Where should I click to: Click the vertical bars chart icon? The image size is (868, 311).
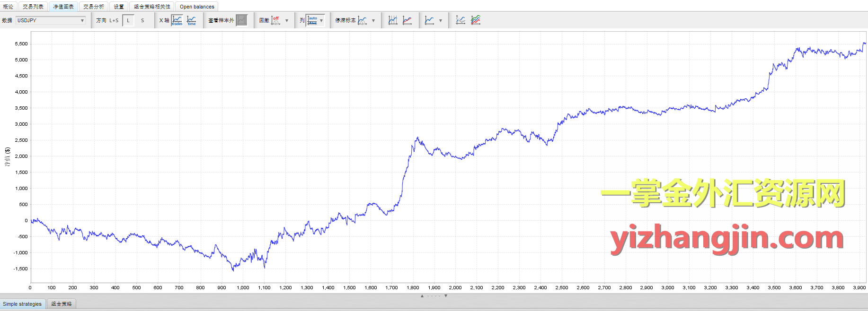(x=393, y=20)
